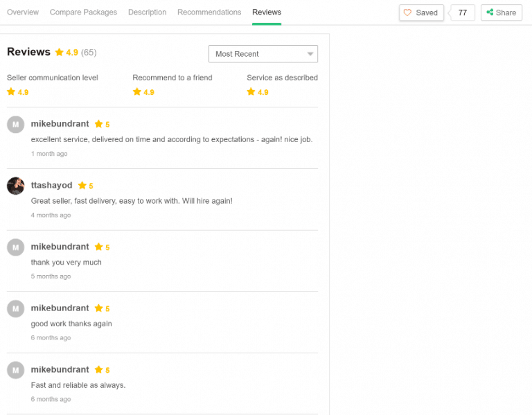The height and width of the screenshot is (415, 532).
Task: Toggle the Saved button
Action: point(421,12)
